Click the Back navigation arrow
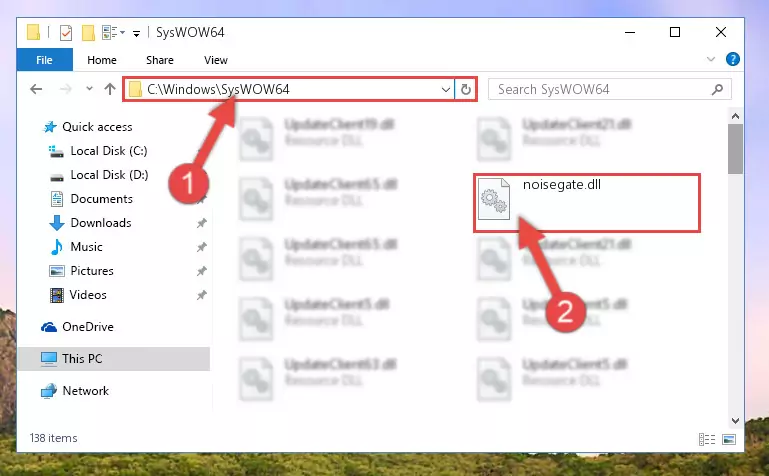The height and width of the screenshot is (476, 769). coord(36,89)
